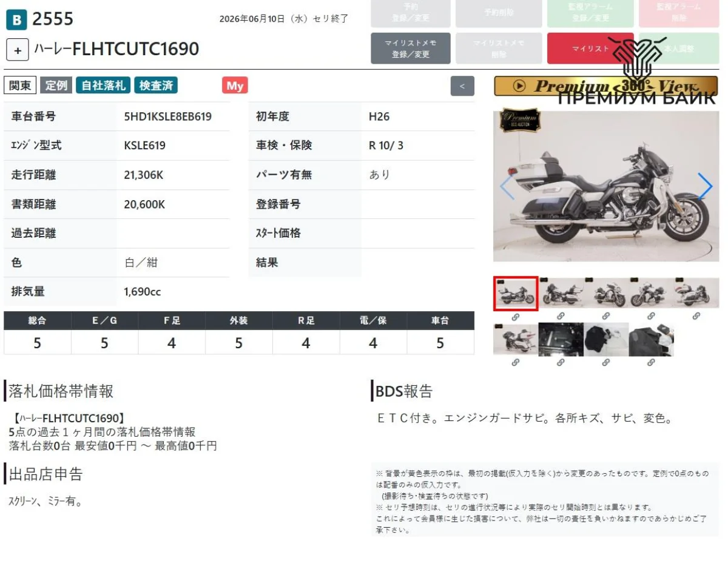
Task: Select the パーツ有無 value あり
Action: coord(380,175)
